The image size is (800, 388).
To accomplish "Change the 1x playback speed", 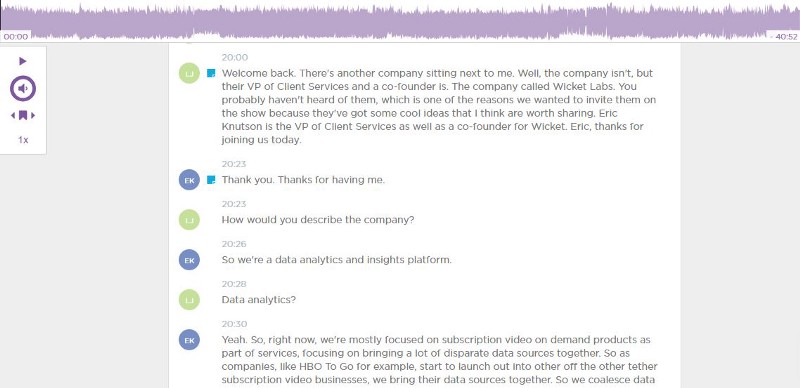I will coord(23,140).
